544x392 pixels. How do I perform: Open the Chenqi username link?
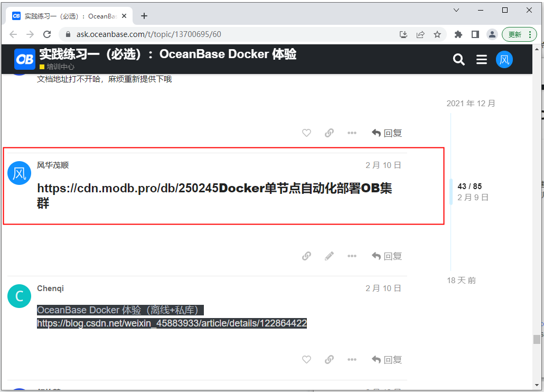(50, 288)
